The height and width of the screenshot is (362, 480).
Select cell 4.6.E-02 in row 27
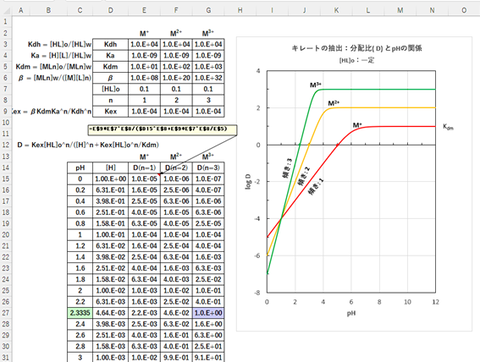pos(176,313)
